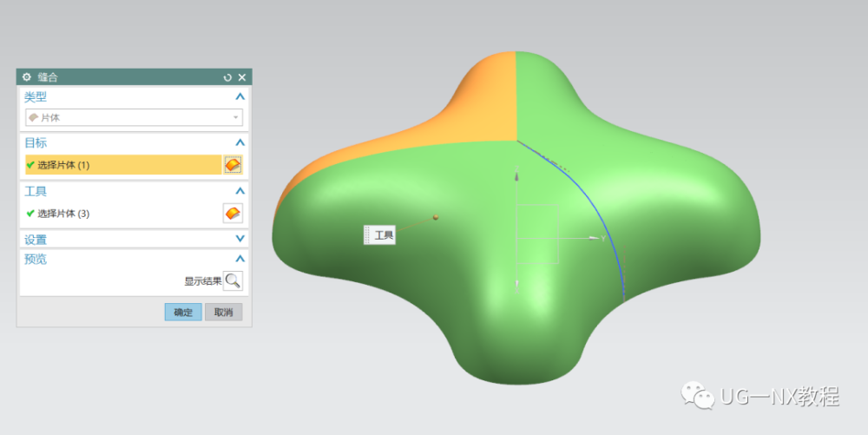Select the 工具 选择片体 (3) row

coord(123,214)
